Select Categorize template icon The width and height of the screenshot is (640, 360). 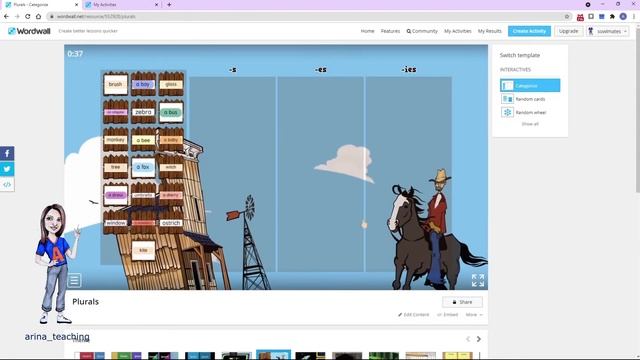507,86
